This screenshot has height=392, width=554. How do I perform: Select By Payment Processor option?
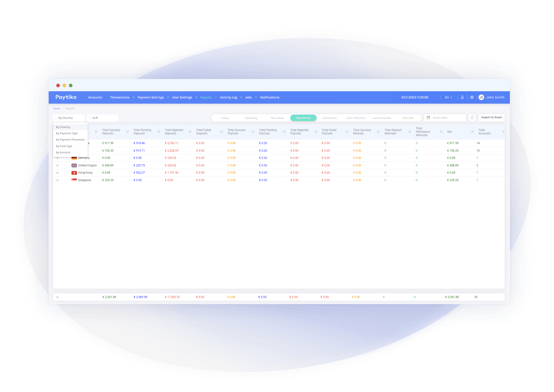(70, 140)
